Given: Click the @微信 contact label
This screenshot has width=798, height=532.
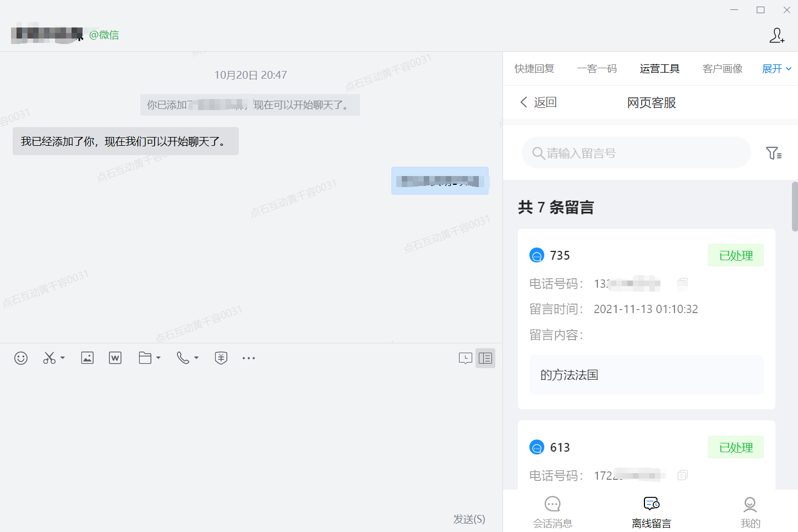Looking at the screenshot, I should [104, 35].
